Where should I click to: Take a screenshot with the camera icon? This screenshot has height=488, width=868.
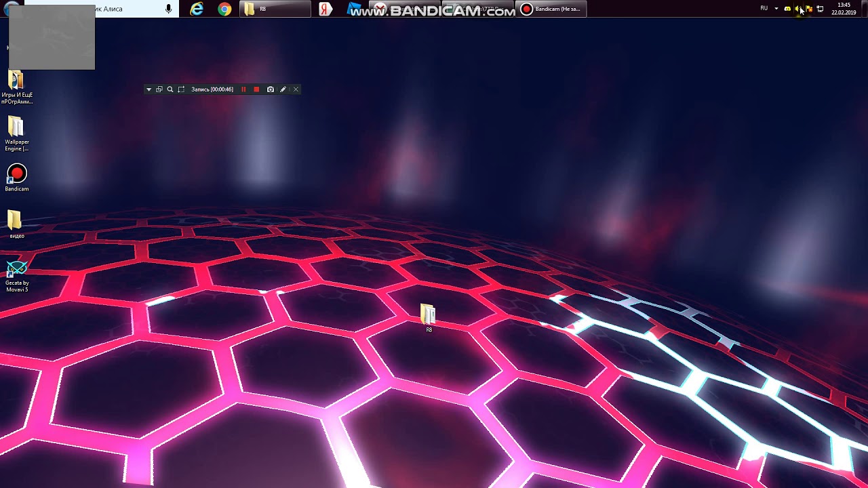coord(271,89)
